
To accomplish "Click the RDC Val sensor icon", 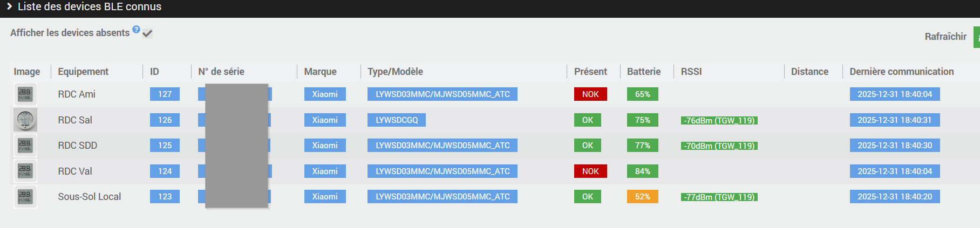I will click(25, 171).
